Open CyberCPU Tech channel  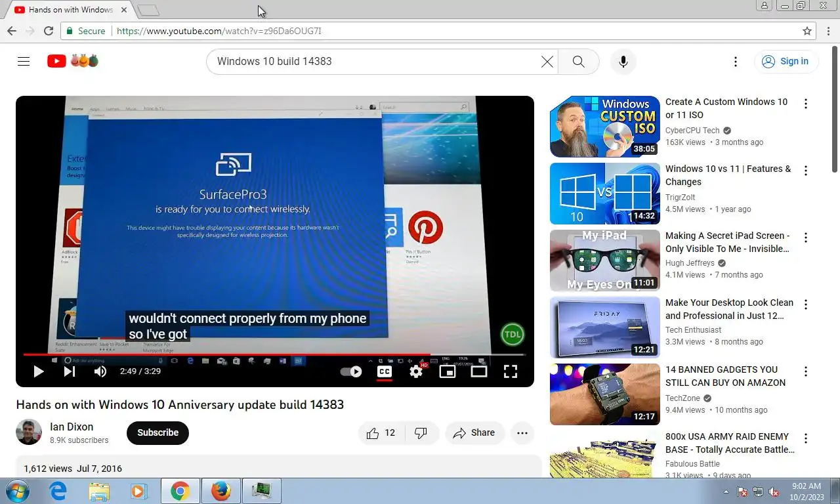(692, 131)
